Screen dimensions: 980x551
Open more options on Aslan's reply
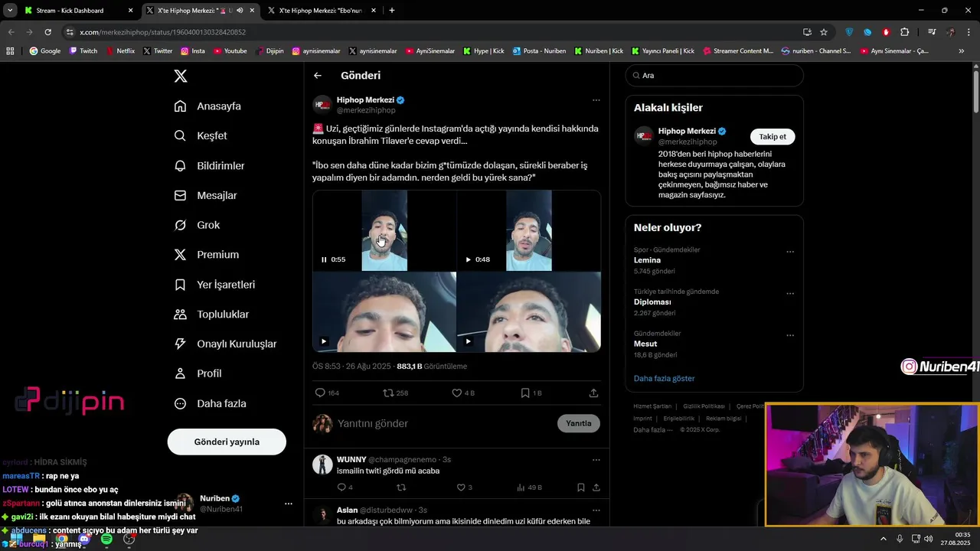[596, 510]
